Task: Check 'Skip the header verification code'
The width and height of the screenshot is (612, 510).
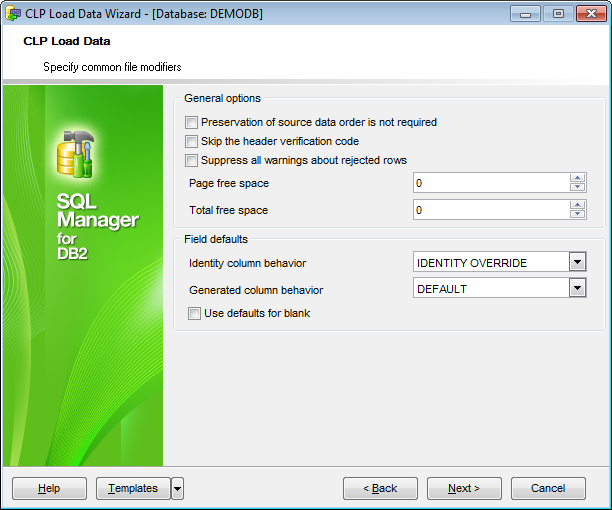Action: coord(191,141)
